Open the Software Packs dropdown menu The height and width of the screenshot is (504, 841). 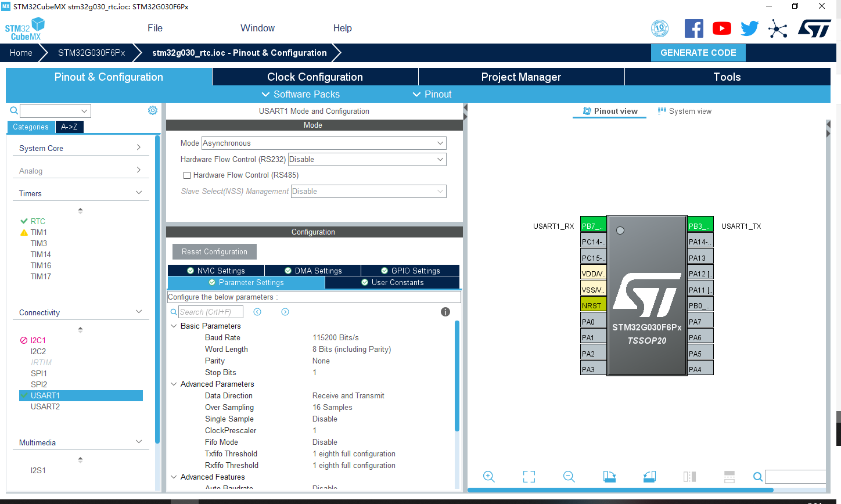[x=300, y=94]
